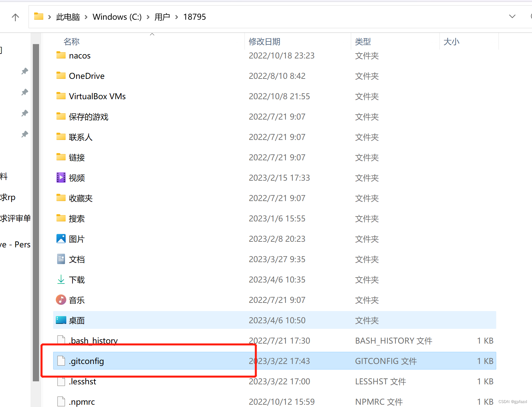Sort by 修改日期 column header

coord(265,42)
